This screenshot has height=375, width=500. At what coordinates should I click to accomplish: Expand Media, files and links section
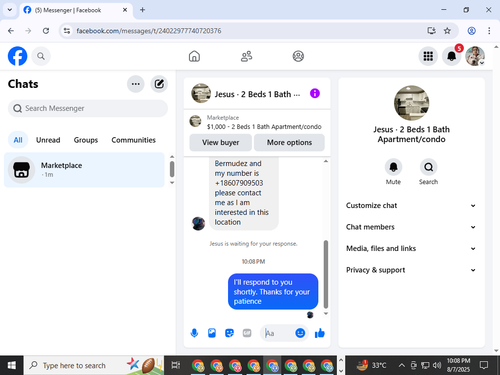tap(411, 249)
